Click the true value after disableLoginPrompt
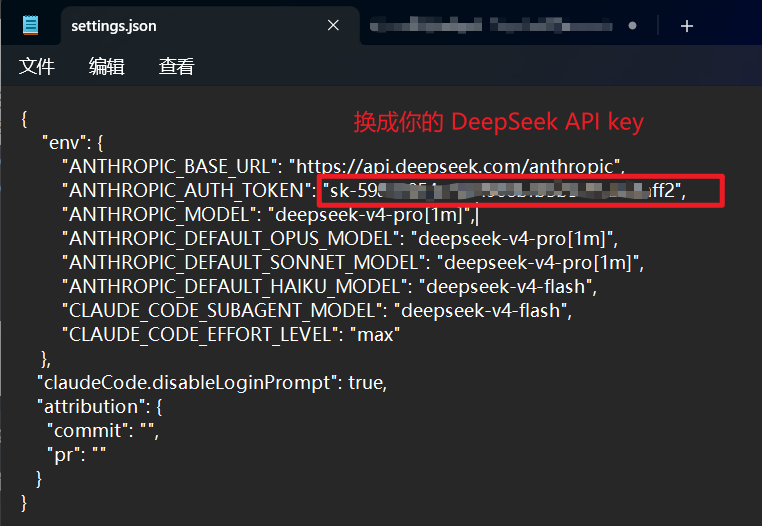Screen dimensions: 762x526 tap(365, 383)
